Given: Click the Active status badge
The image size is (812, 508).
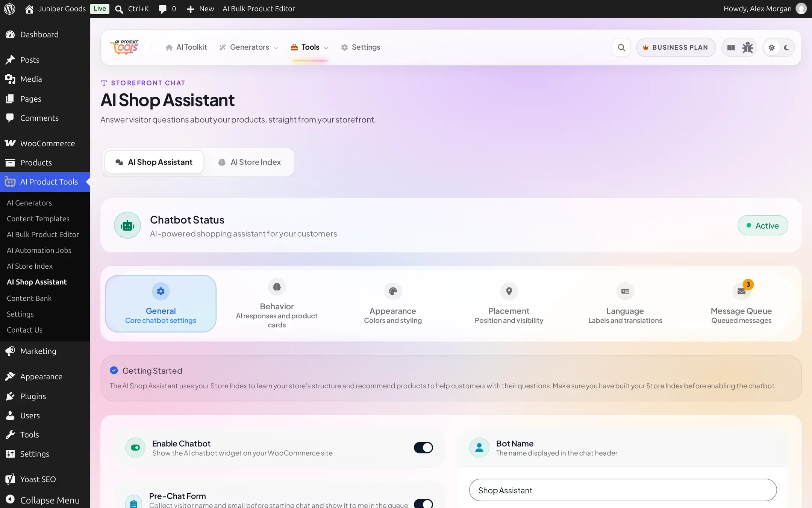Looking at the screenshot, I should pos(762,225).
